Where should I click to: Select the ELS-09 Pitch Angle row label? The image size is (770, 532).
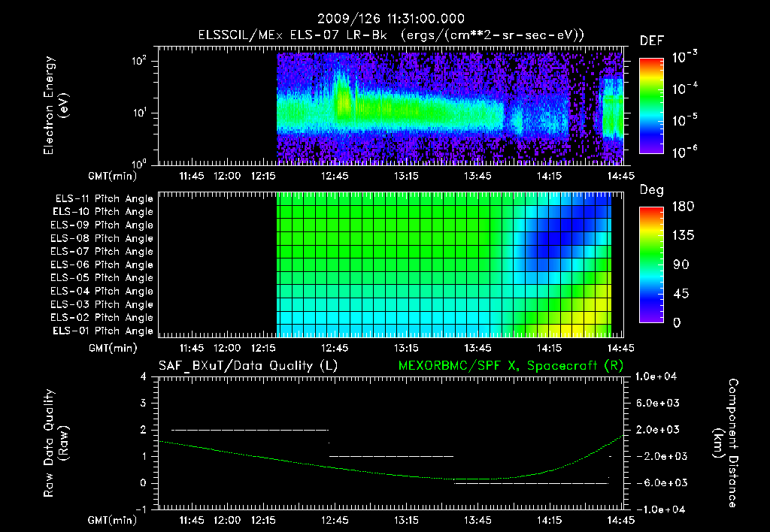pyautogui.click(x=102, y=225)
